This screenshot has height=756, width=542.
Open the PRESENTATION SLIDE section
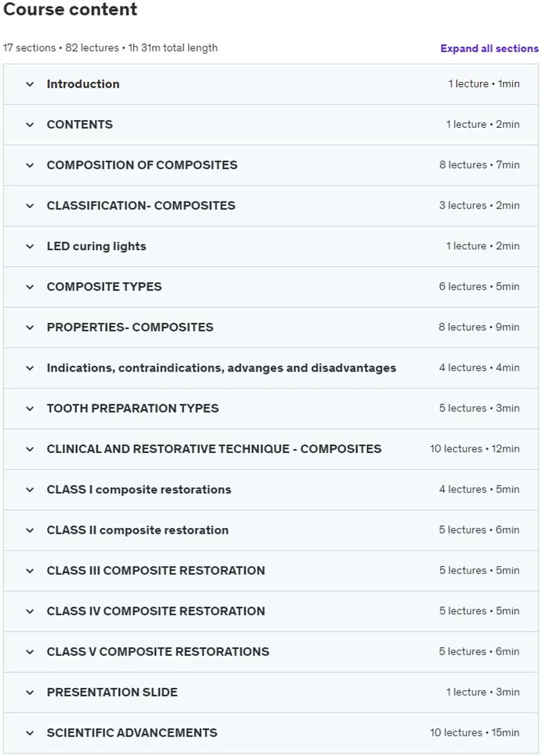[271, 692]
